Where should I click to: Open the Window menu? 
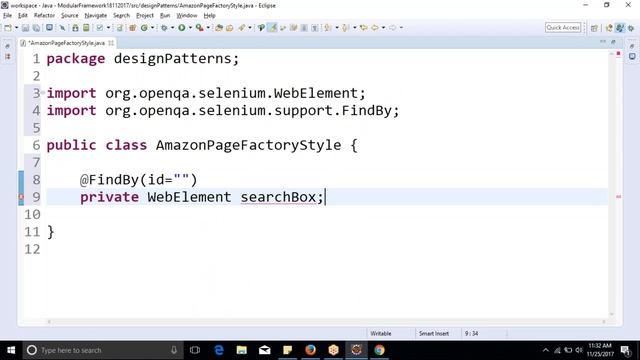tap(187, 16)
